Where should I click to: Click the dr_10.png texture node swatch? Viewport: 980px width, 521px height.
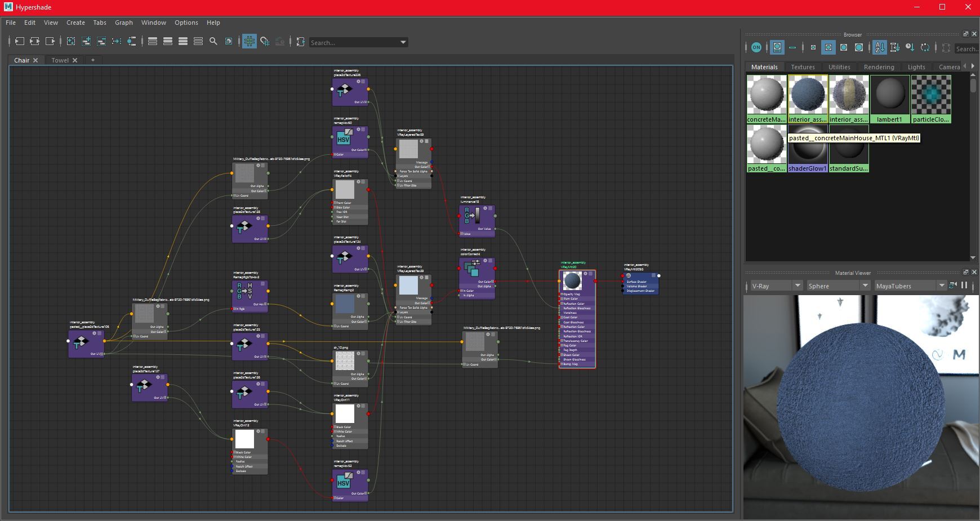point(345,360)
